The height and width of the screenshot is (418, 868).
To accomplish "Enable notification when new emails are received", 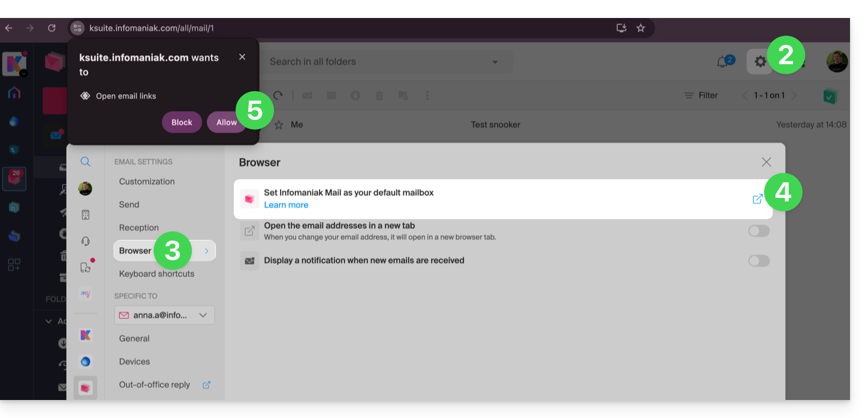I will 758,261.
